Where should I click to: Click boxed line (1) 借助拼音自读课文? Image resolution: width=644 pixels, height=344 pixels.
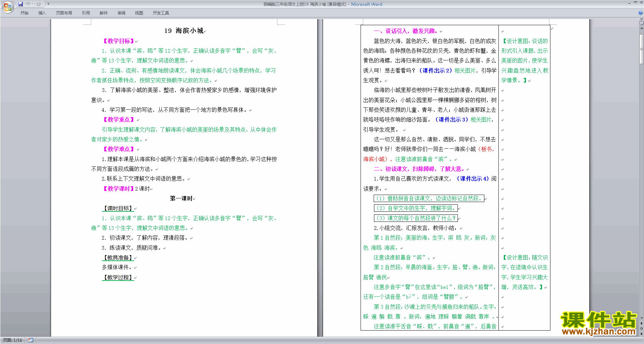click(429, 198)
